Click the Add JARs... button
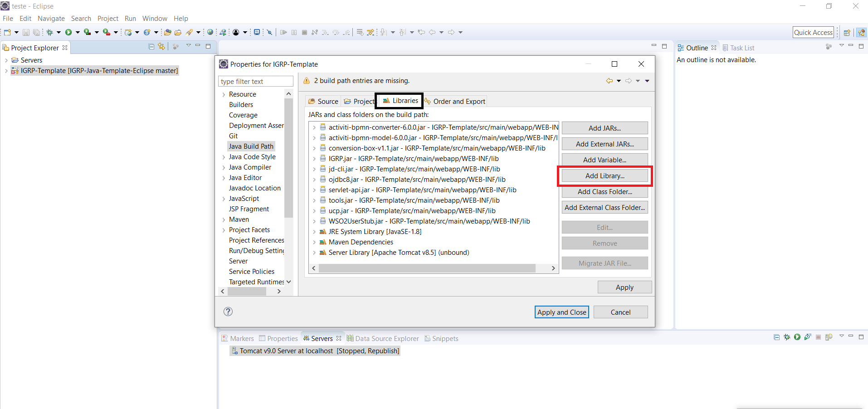 coord(605,128)
